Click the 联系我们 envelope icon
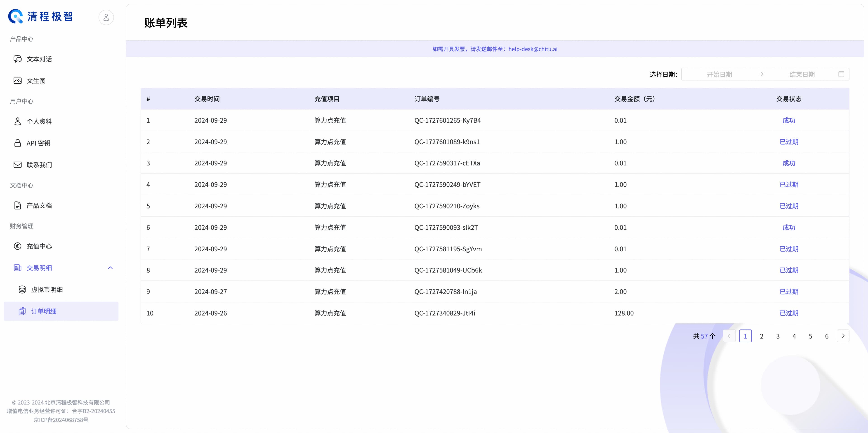 pos(18,165)
